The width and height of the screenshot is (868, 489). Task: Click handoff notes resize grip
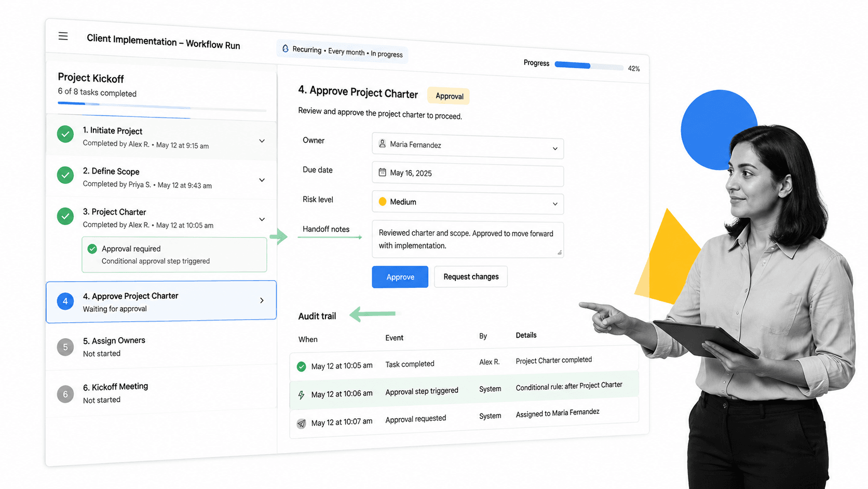pos(559,253)
